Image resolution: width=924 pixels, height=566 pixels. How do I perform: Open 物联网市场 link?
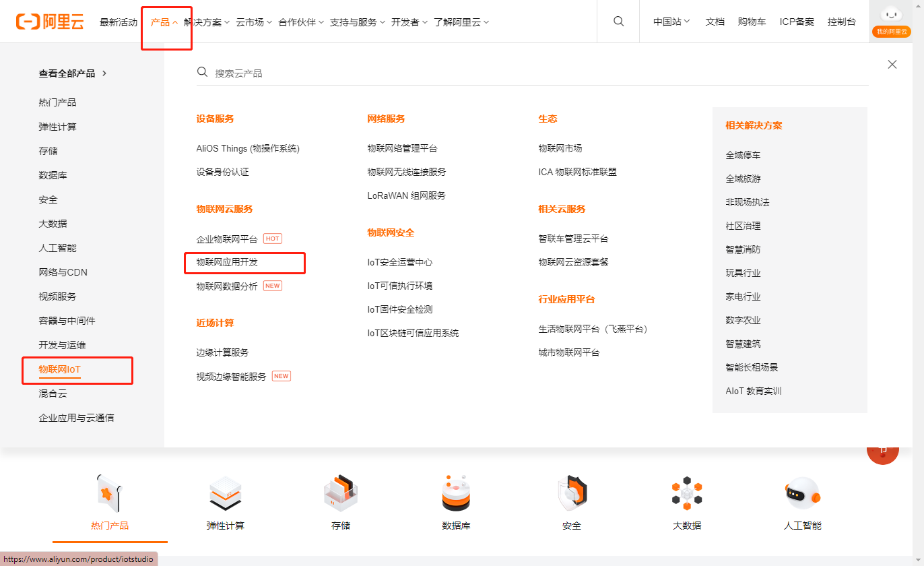(x=560, y=148)
